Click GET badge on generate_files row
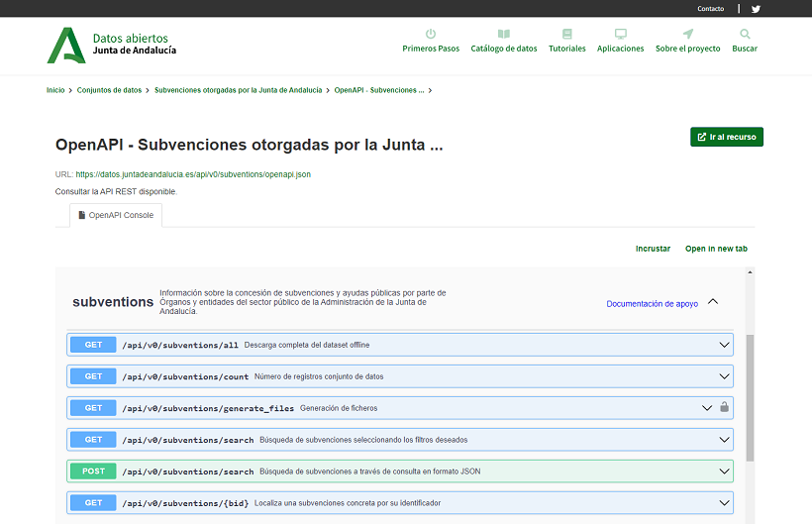 point(93,408)
